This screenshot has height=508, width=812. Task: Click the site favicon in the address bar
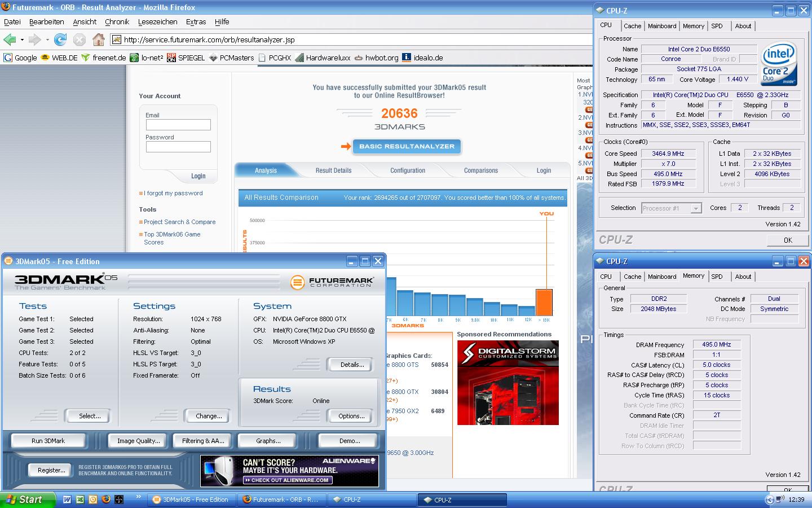pos(117,40)
